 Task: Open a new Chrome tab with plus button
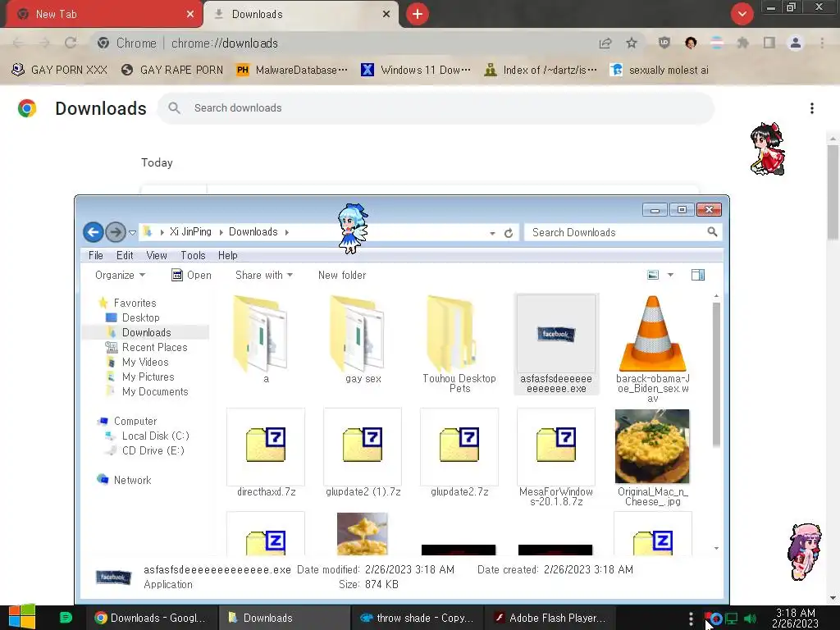click(418, 14)
